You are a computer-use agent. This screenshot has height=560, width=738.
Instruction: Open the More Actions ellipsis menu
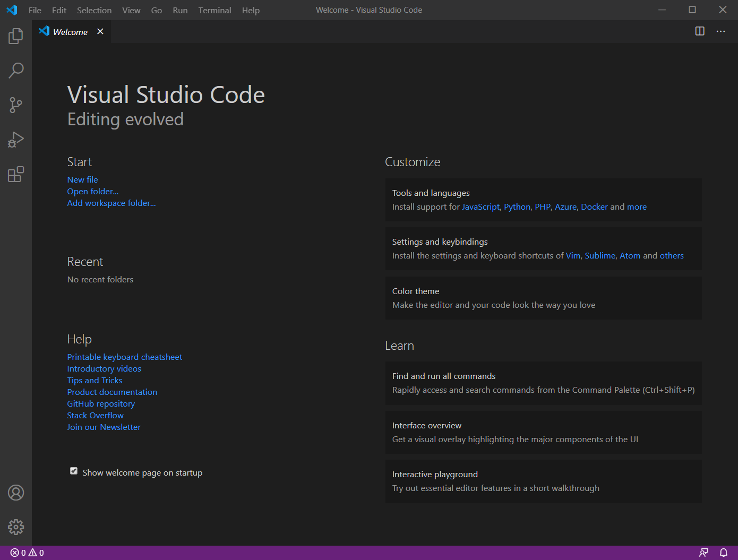(x=720, y=31)
